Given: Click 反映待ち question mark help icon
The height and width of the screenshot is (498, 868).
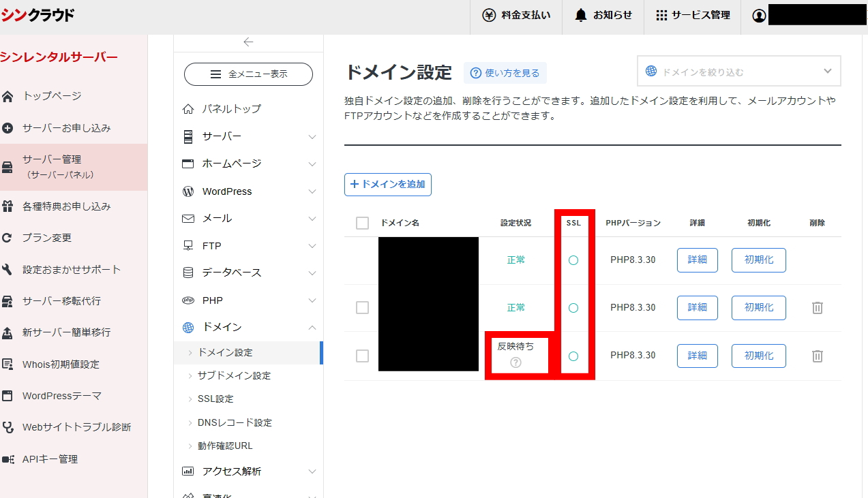Looking at the screenshot, I should tap(515, 362).
